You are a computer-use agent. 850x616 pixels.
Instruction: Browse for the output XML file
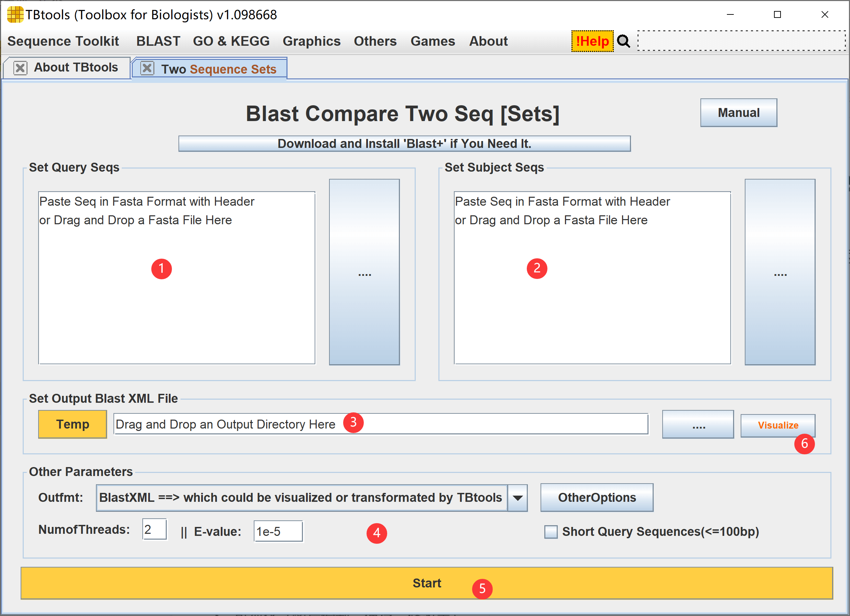tap(698, 424)
